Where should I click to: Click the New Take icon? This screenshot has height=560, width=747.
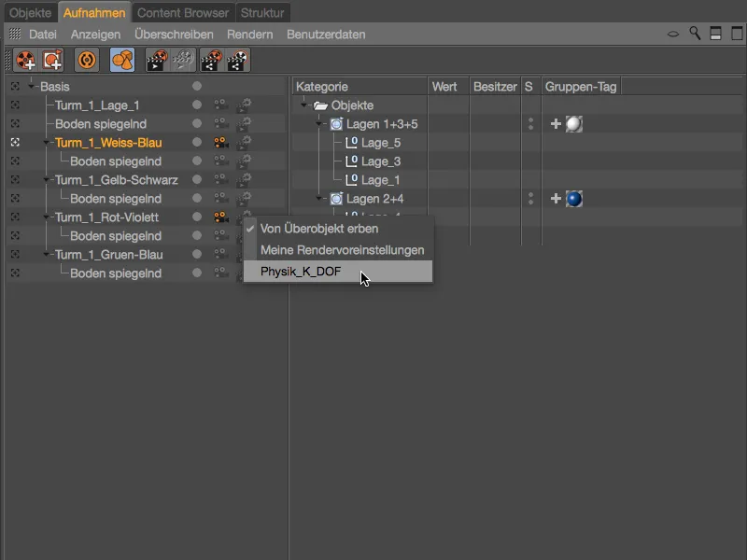(x=25, y=61)
